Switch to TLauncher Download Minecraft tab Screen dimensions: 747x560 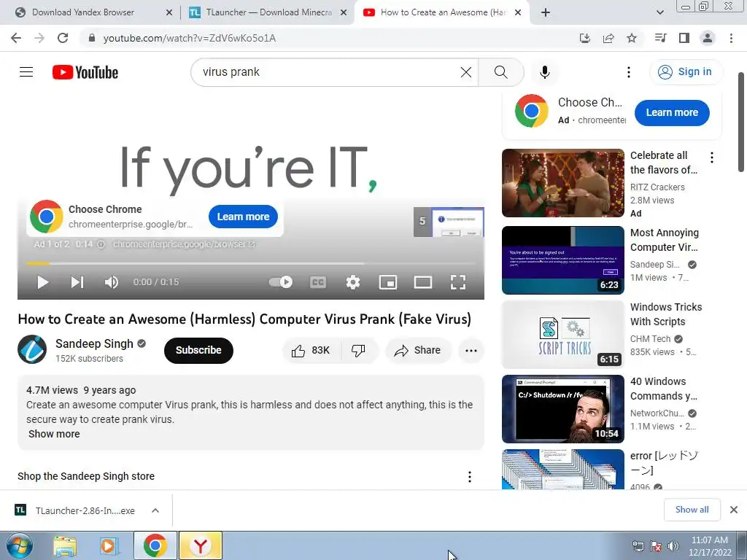(x=269, y=12)
